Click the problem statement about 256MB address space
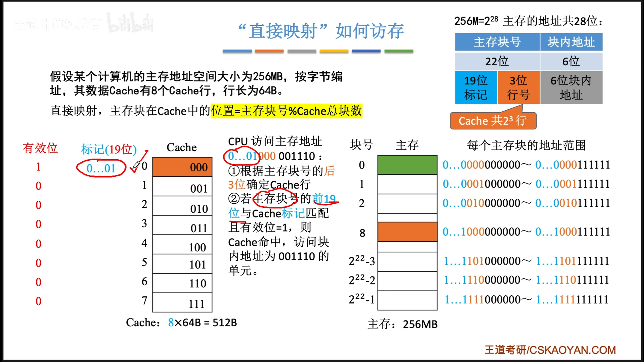This screenshot has width=644, height=362. [x=196, y=83]
